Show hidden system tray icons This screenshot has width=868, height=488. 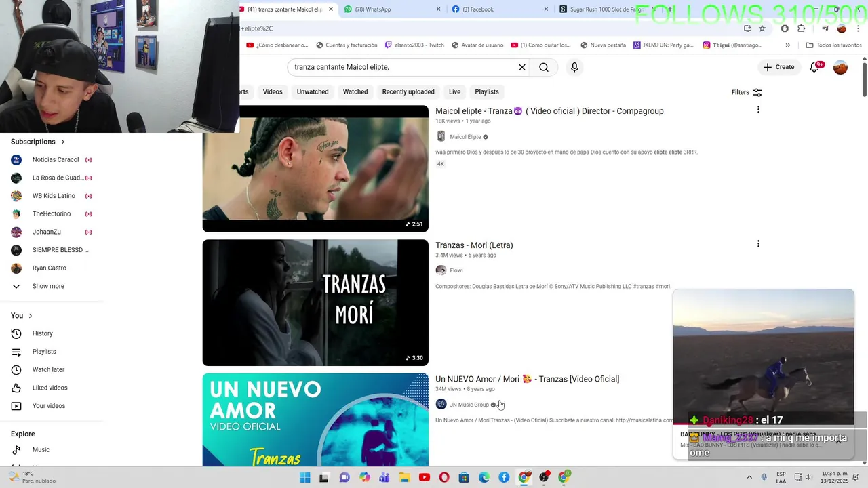click(x=749, y=477)
